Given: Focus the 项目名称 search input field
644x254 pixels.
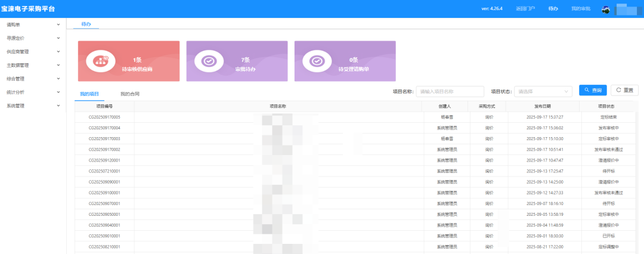Looking at the screenshot, I should [x=450, y=91].
